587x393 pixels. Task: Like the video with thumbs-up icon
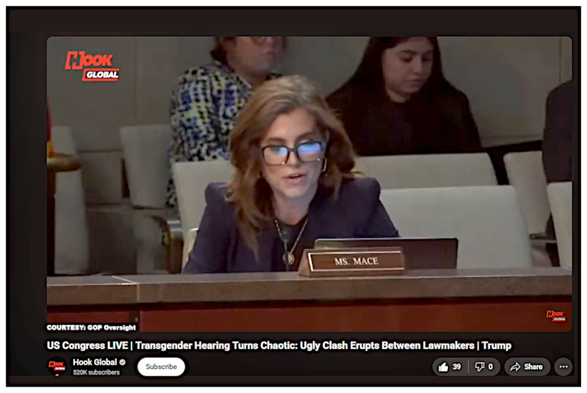(x=443, y=367)
